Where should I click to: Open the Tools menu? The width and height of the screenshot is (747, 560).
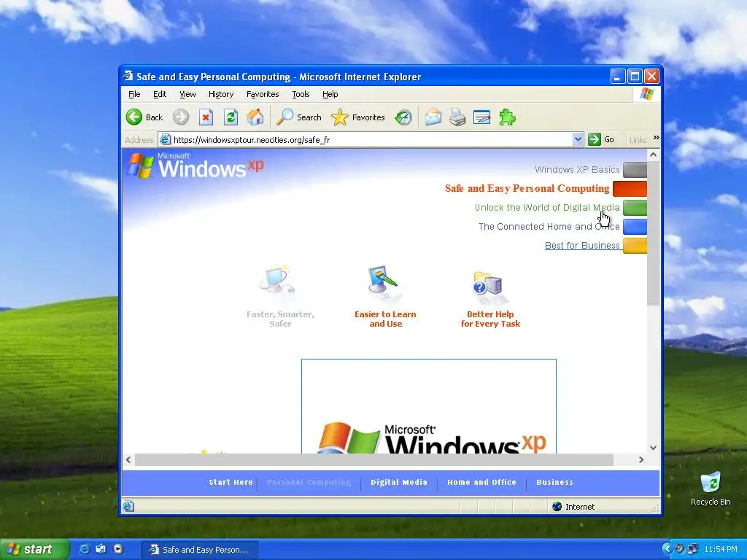click(x=301, y=94)
